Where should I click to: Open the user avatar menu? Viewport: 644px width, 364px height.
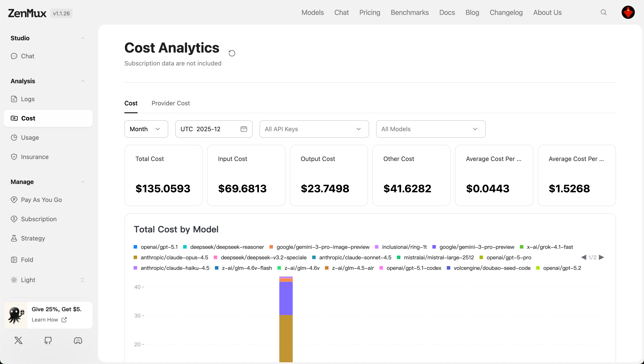coord(628,12)
